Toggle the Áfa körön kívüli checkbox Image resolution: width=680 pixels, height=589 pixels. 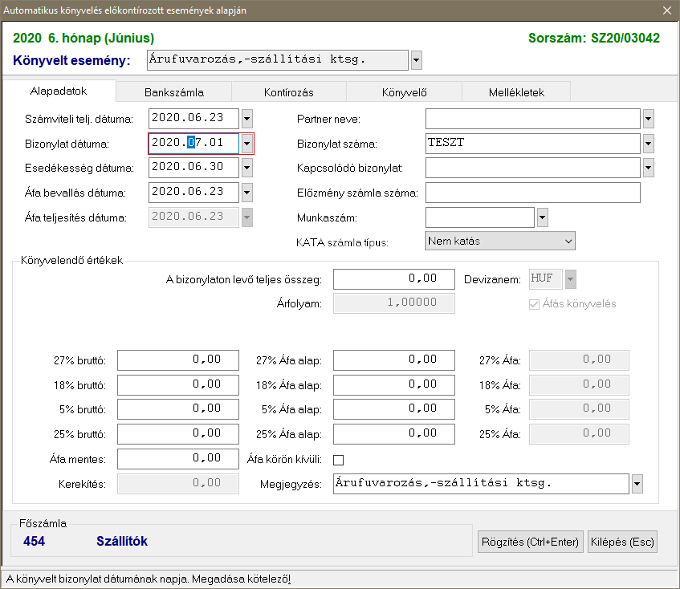[x=338, y=460]
